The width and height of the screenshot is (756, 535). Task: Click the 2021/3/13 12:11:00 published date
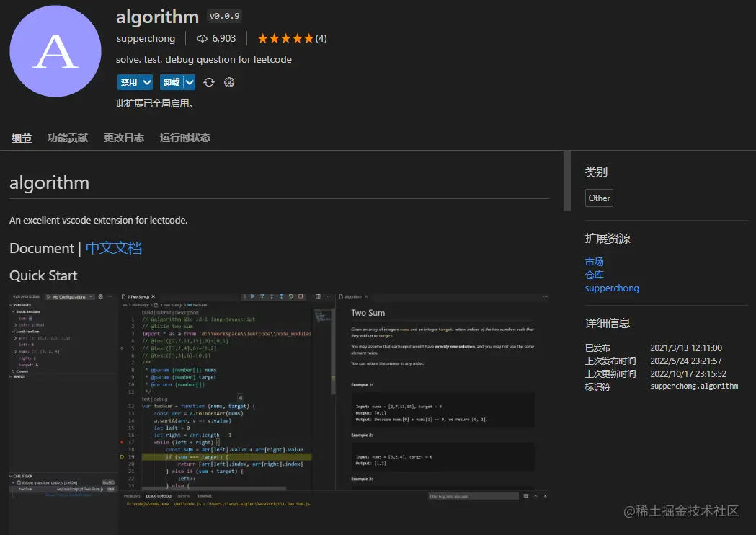[686, 348]
